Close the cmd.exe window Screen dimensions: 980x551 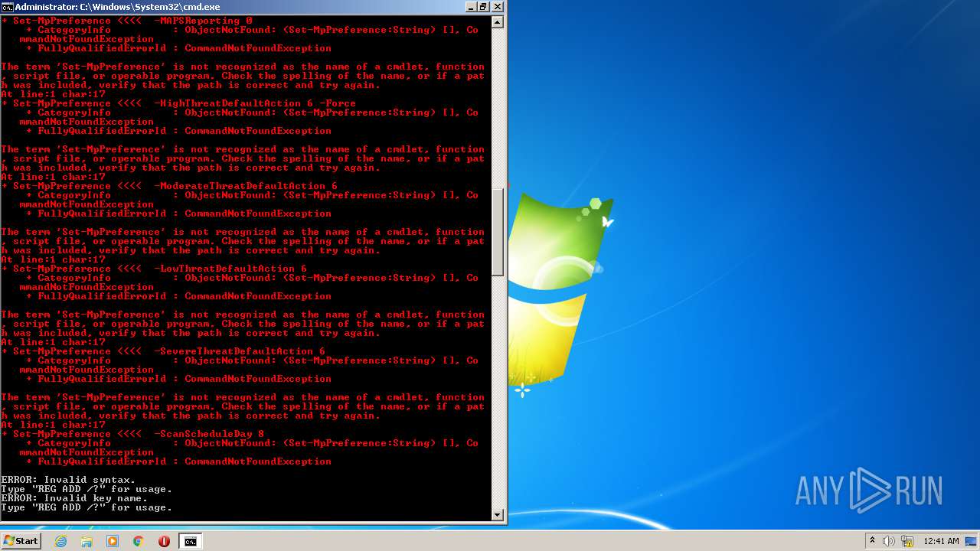[497, 7]
